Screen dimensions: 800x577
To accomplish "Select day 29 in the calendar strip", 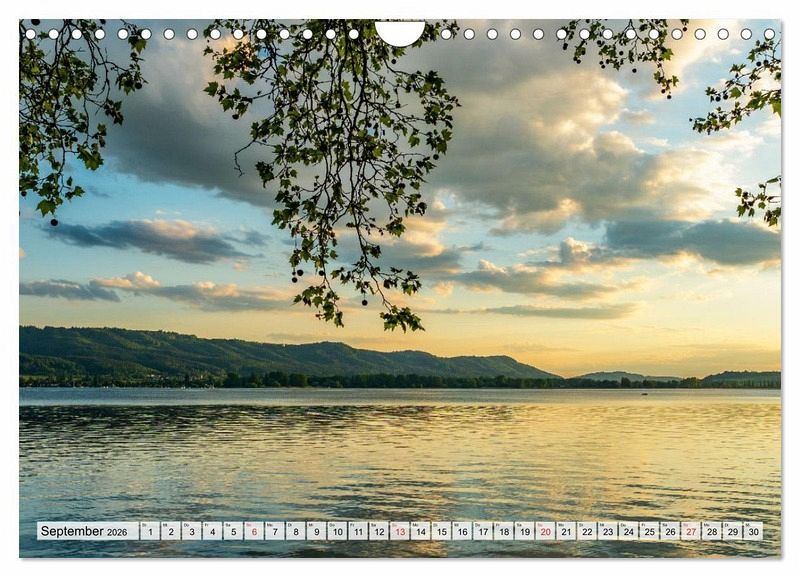I will click(x=733, y=531).
